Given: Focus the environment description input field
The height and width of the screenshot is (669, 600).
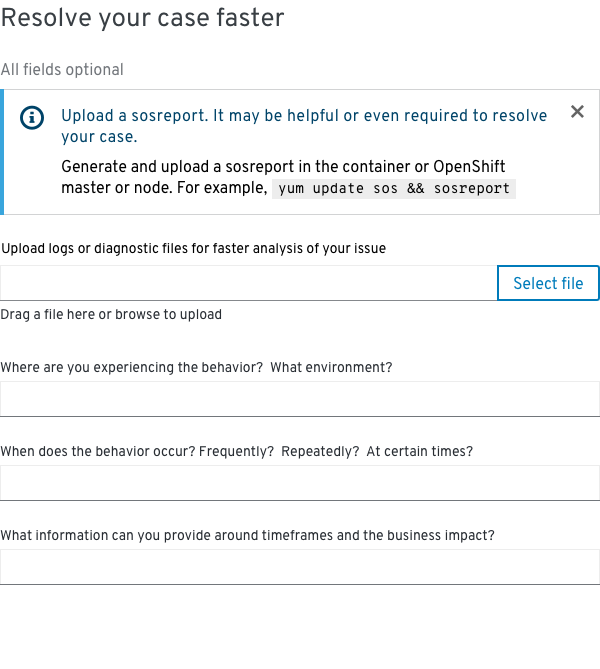Looking at the screenshot, I should pyautogui.click(x=300, y=399).
